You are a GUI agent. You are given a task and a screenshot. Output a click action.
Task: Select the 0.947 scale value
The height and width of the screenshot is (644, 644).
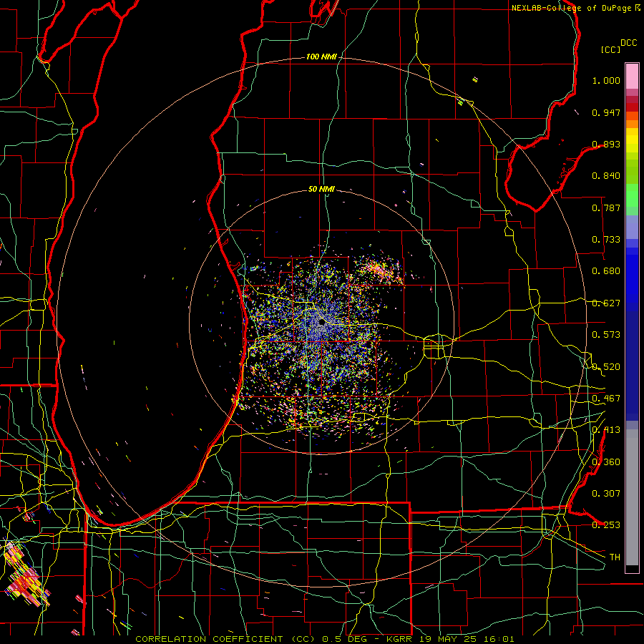tap(606, 112)
